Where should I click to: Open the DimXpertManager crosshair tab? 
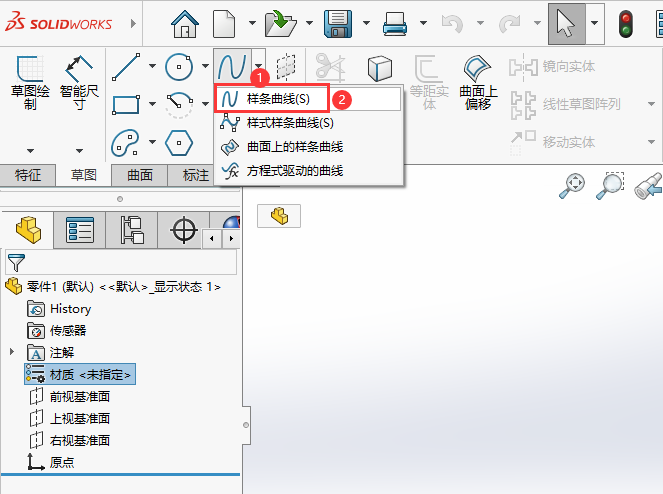tap(184, 230)
